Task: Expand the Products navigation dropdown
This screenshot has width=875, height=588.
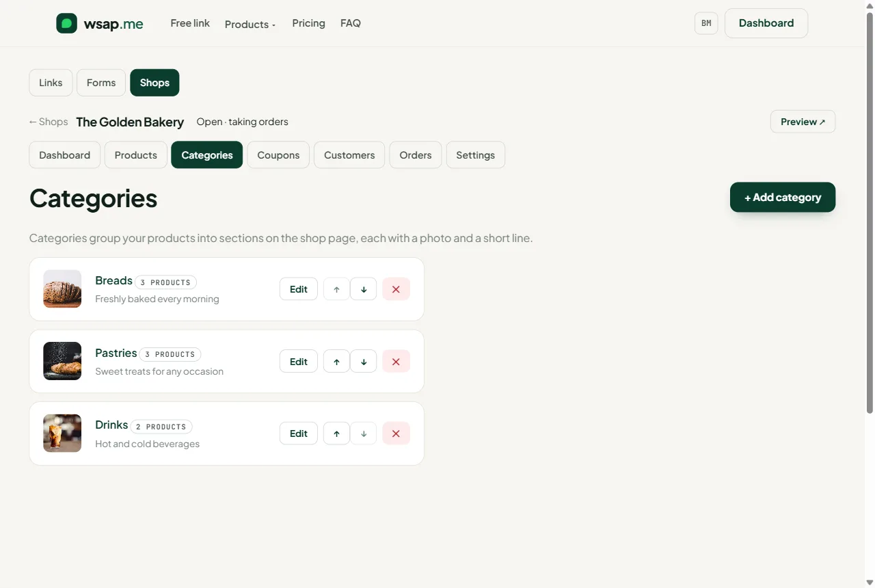Action: coord(250,24)
